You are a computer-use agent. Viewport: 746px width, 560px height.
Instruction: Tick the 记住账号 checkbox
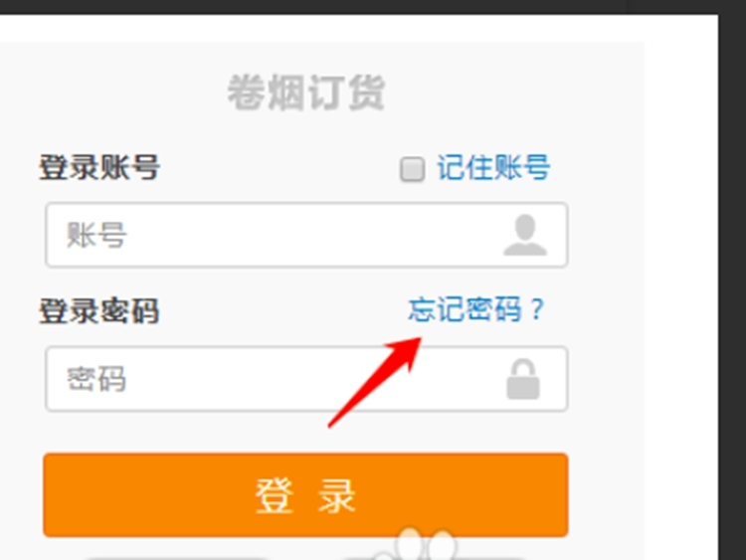(412, 169)
